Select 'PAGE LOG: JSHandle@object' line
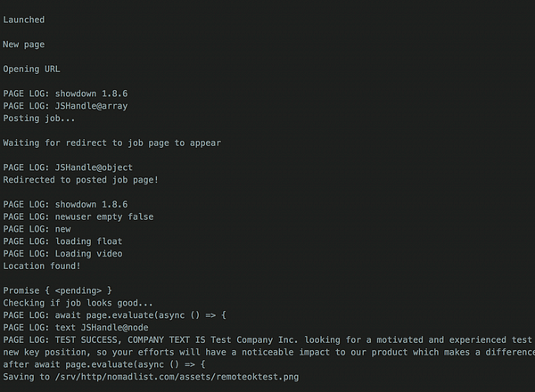The image size is (535, 392). [x=68, y=167]
